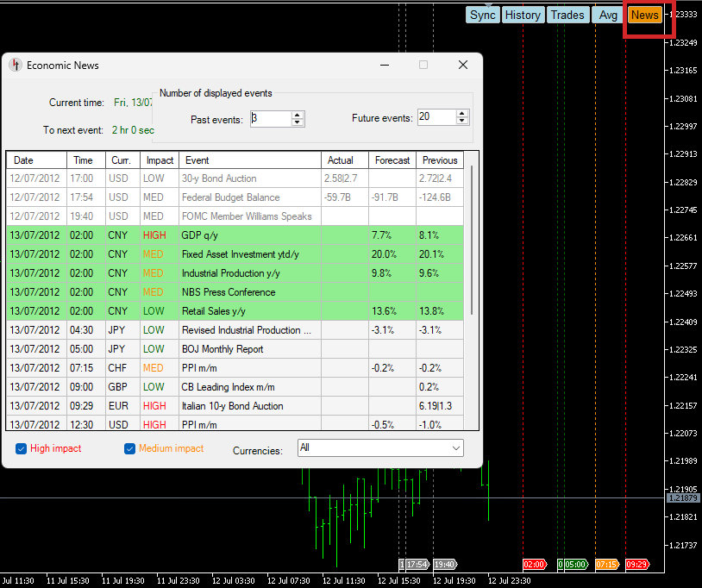The height and width of the screenshot is (588, 702).
Task: Select the orange 07:15 news marker
Action: [607, 564]
